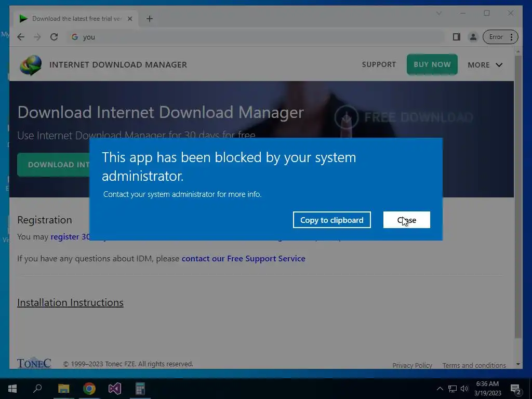Open the Privacy Policy link
532x399 pixels.
pos(412,365)
